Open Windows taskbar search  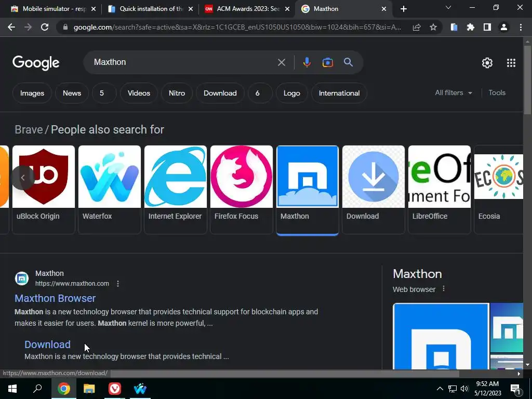coord(37,389)
